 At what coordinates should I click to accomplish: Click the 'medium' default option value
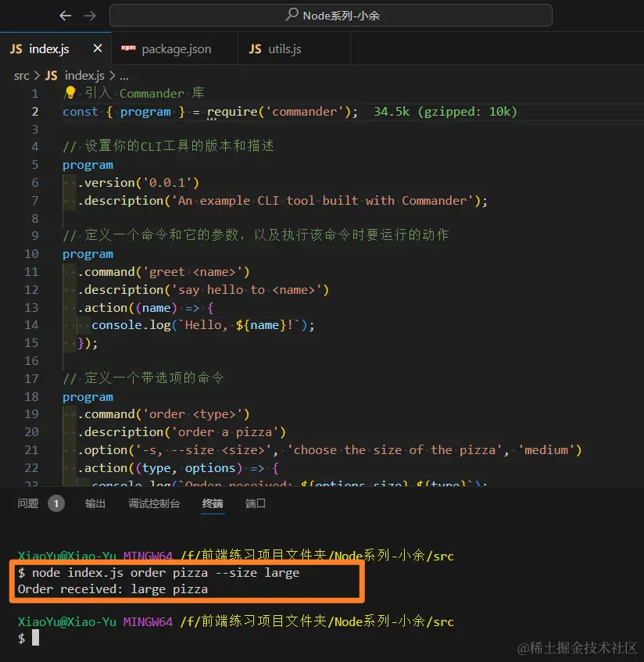pyautogui.click(x=546, y=450)
